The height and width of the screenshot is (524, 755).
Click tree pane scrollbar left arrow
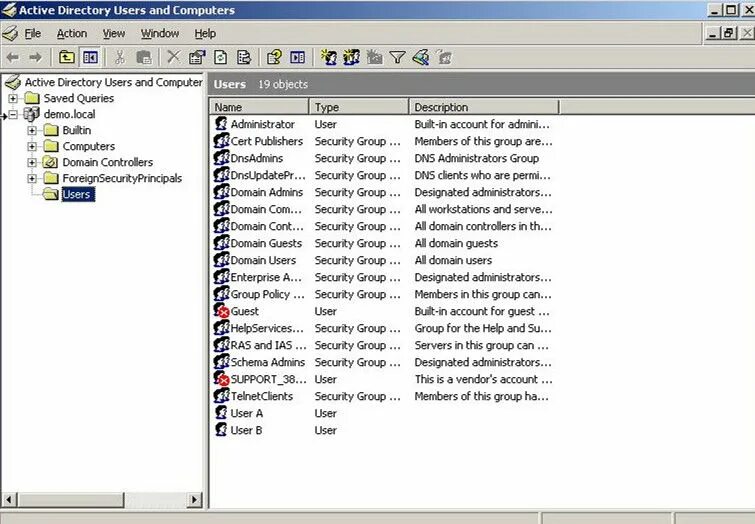click(x=9, y=499)
